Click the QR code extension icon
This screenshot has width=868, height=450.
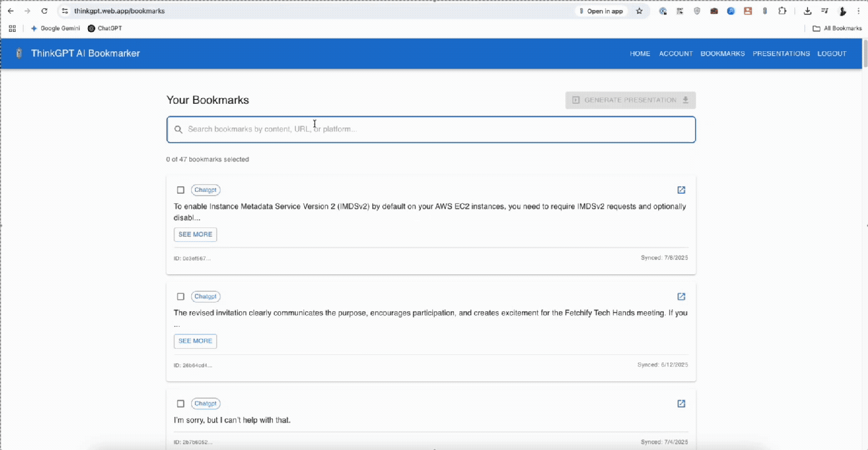[x=680, y=11]
